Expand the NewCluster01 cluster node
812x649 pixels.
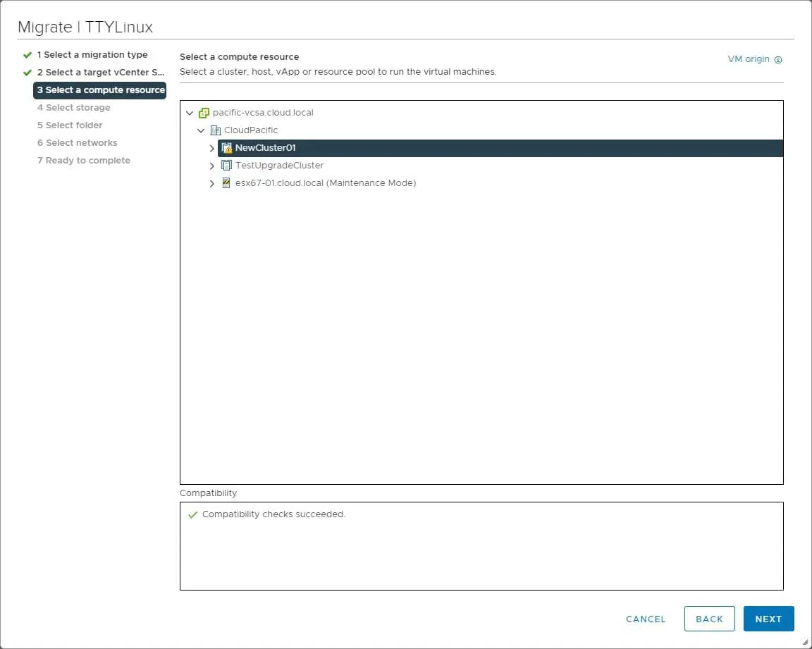click(x=211, y=149)
